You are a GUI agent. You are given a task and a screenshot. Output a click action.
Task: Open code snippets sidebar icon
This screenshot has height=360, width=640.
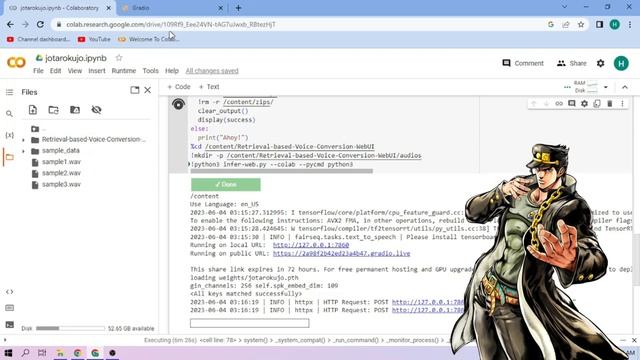[x=9, y=292]
